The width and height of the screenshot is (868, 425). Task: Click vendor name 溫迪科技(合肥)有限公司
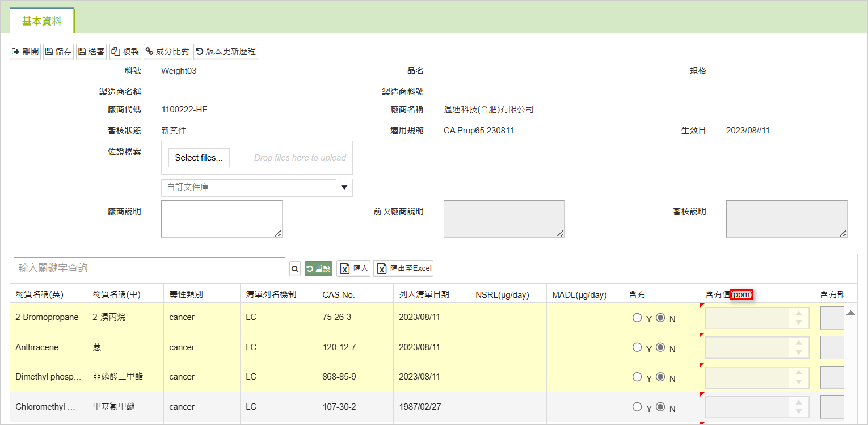pyautogui.click(x=488, y=110)
